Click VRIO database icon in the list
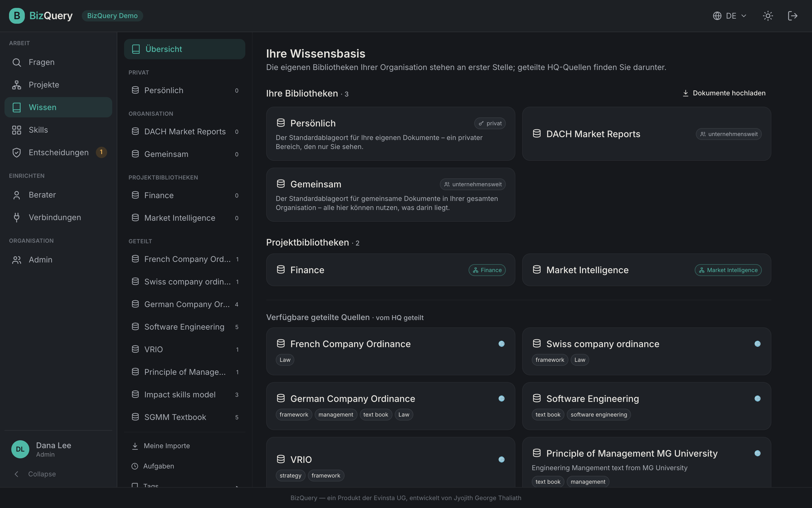The image size is (812, 508). pos(135,349)
